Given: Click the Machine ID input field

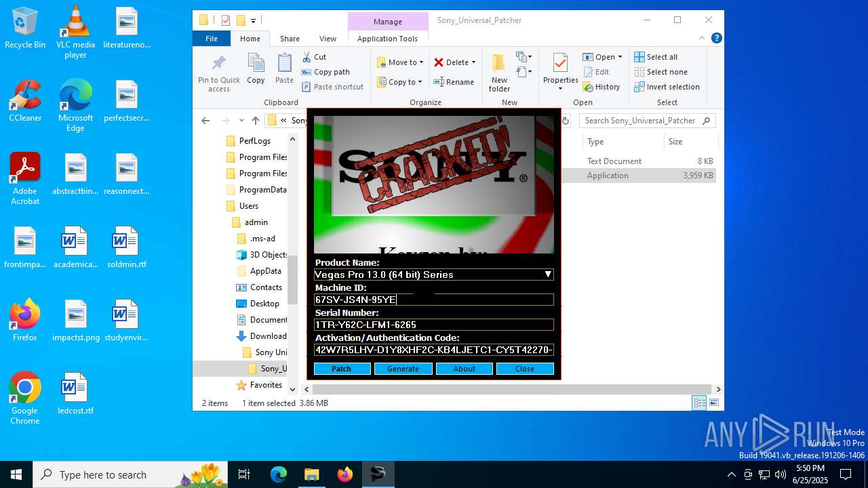Looking at the screenshot, I should 434,300.
